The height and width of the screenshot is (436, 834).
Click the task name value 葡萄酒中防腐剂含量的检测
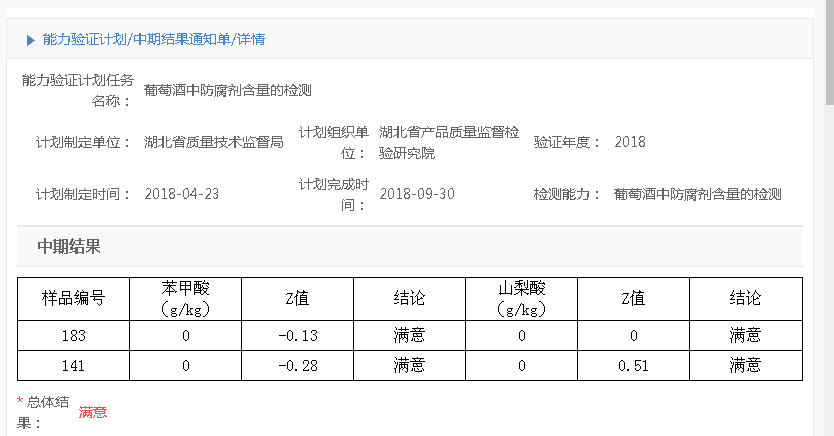[228, 90]
